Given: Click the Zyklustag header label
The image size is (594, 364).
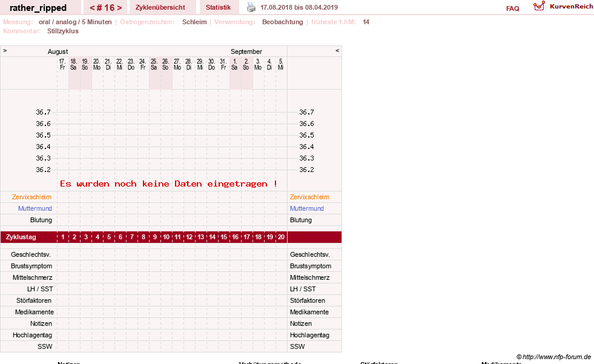Looking at the screenshot, I should (21, 237).
